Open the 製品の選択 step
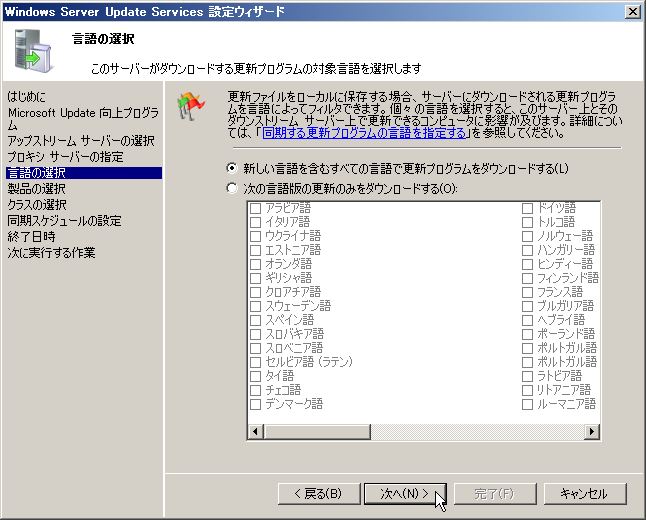 37,189
